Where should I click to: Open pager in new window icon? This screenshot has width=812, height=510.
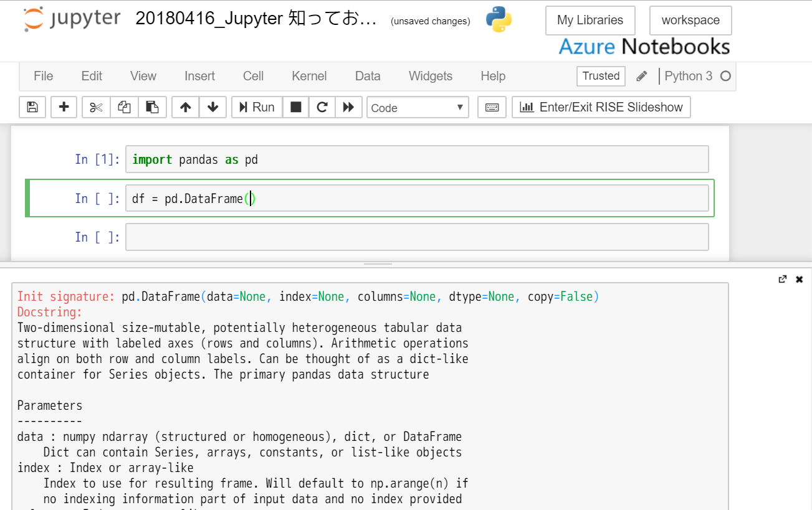coord(783,279)
